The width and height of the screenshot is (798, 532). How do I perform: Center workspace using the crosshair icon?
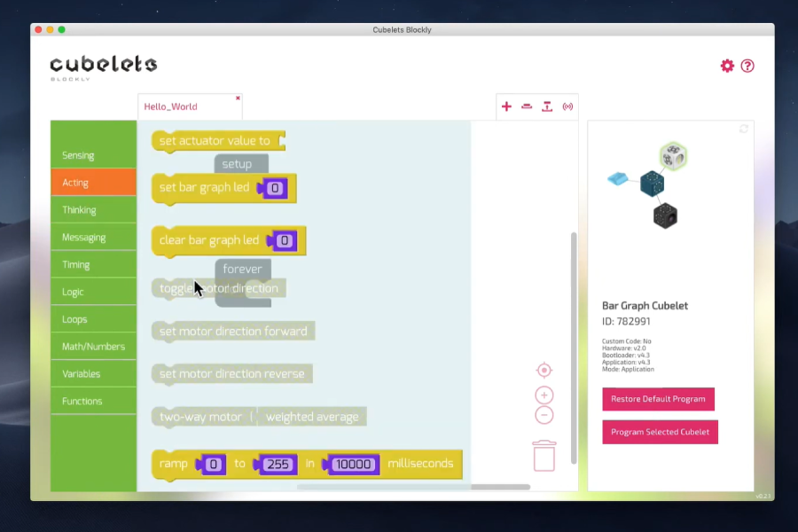(544, 370)
